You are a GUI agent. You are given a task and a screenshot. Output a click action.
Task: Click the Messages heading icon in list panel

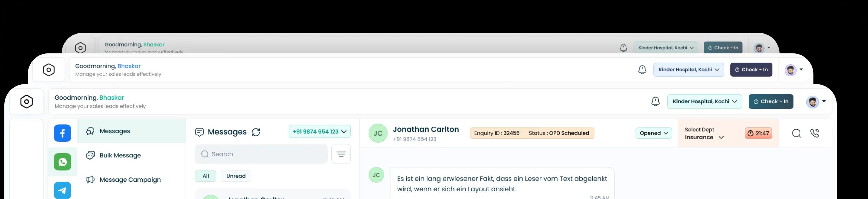pos(200,132)
